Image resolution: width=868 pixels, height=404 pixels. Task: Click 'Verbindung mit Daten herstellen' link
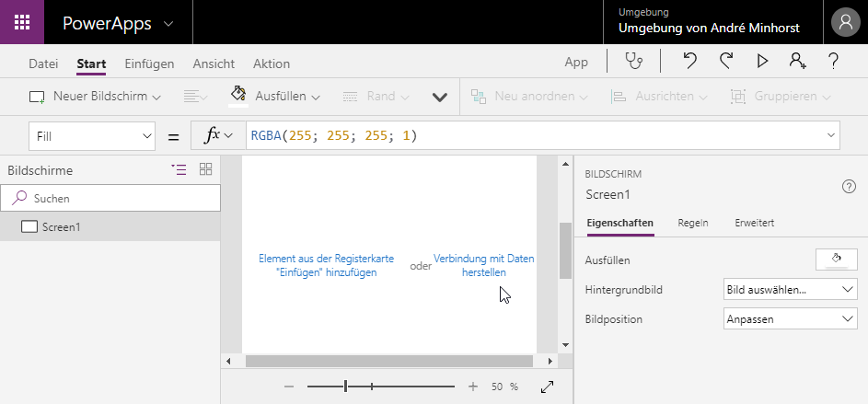pos(484,266)
